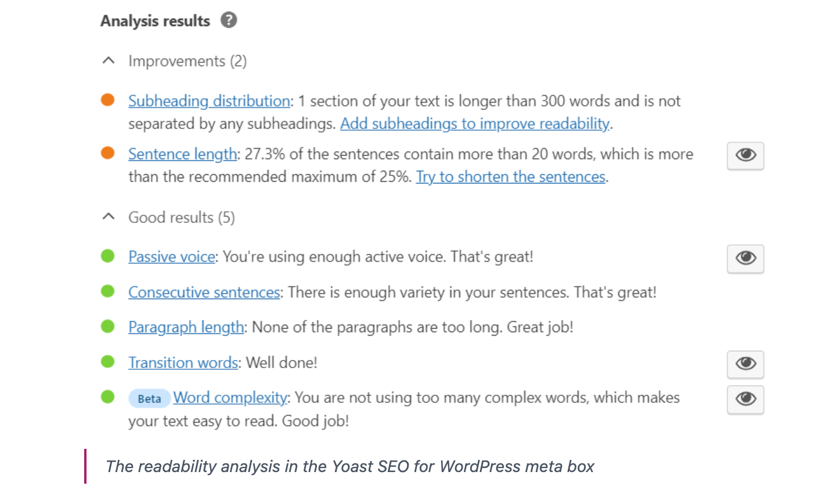Highlight long sentences with the eye toggle
The width and height of the screenshot is (836, 504).
click(x=745, y=156)
